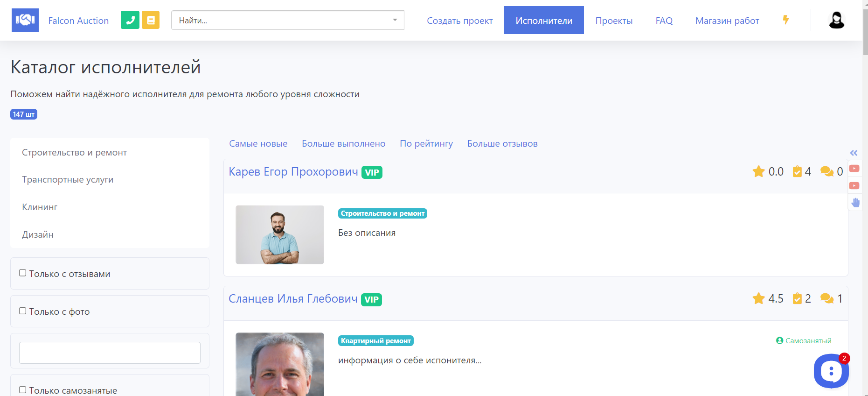Check the 'Только самозанятые' filter box
The height and width of the screenshot is (396, 868).
point(22,390)
